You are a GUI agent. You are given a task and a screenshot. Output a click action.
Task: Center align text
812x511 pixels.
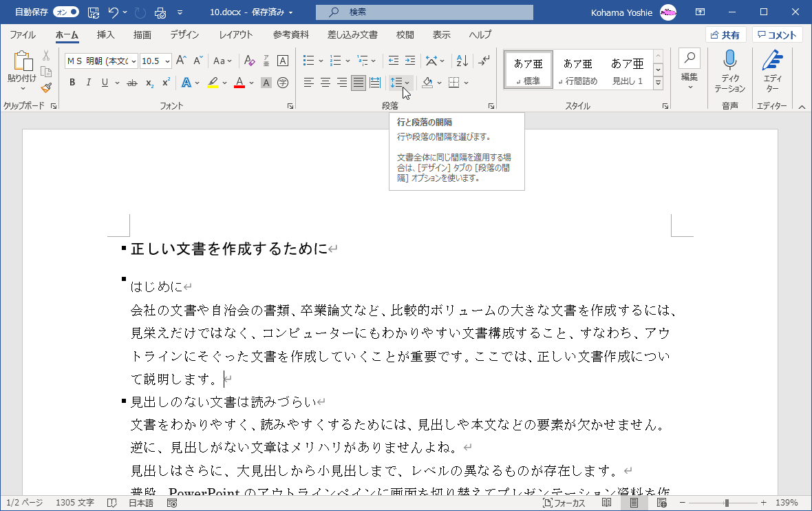click(325, 83)
